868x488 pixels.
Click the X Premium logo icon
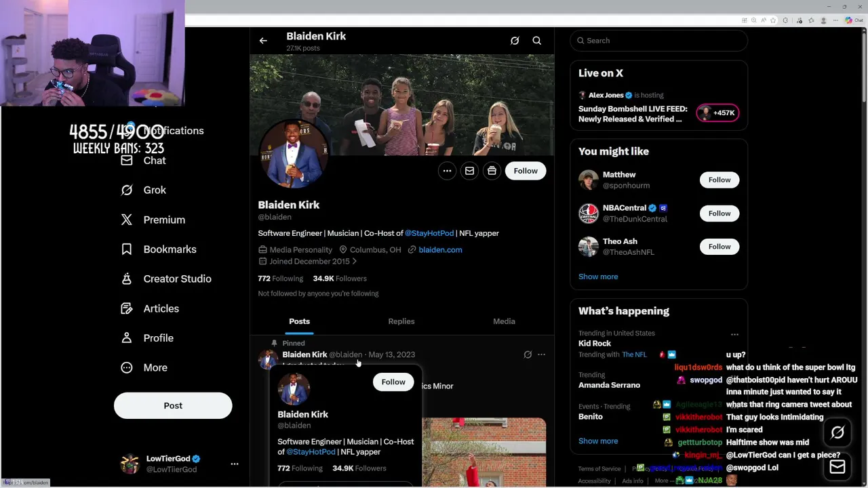pyautogui.click(x=127, y=220)
